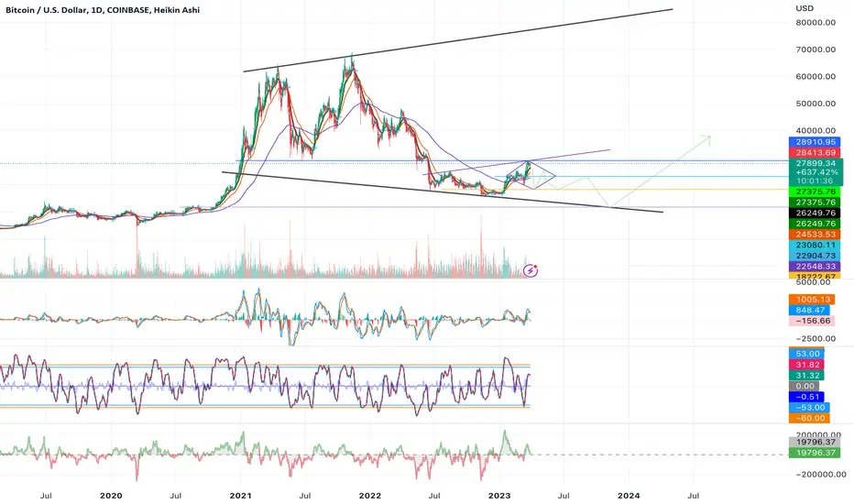Click the orange -60.00 oscillator level label

coord(809,419)
